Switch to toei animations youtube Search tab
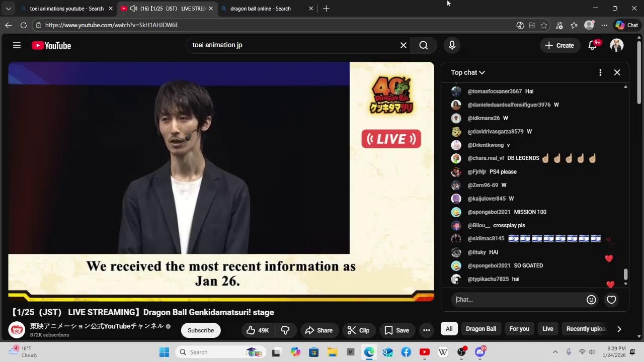Screen dimensions: 644x362 [x=67, y=9]
